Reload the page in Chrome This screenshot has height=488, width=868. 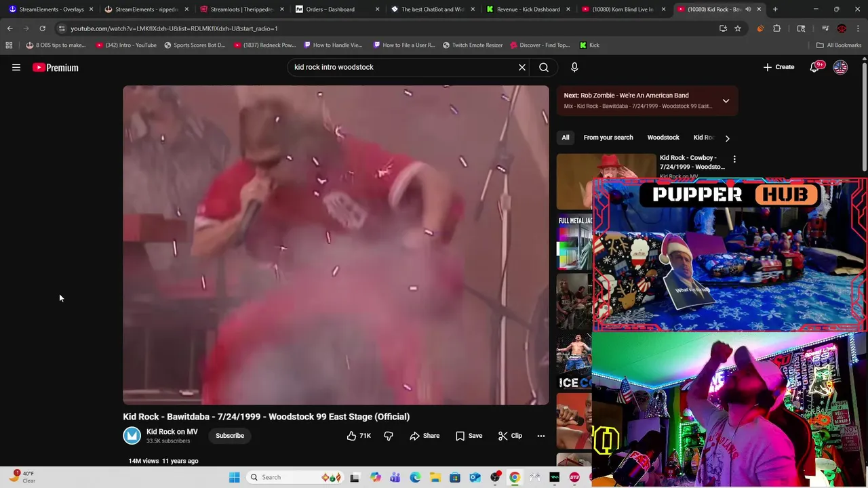coord(42,28)
